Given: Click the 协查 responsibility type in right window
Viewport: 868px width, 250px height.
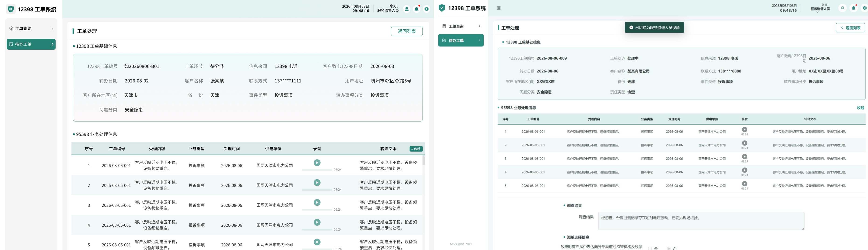Looking at the screenshot, I should (631, 92).
